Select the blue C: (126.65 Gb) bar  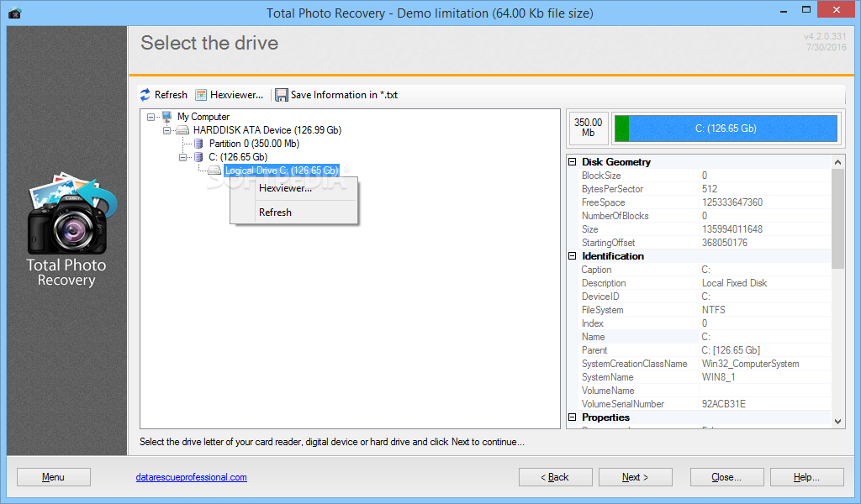[x=733, y=129]
